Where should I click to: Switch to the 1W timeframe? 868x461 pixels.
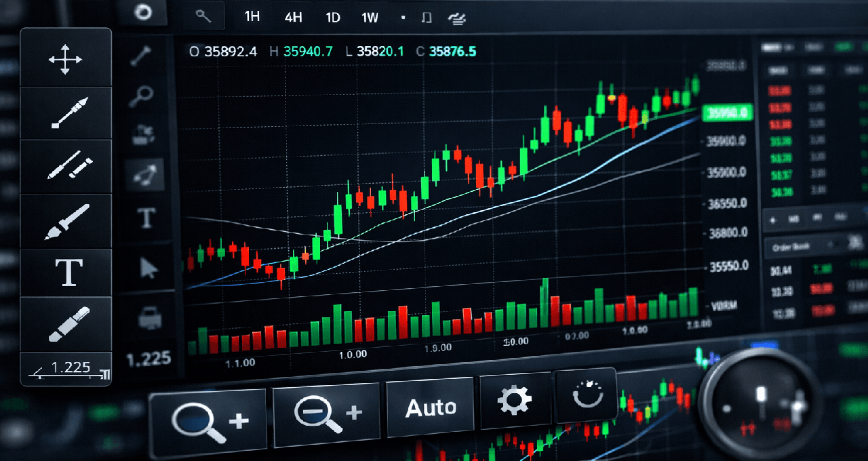coord(370,18)
